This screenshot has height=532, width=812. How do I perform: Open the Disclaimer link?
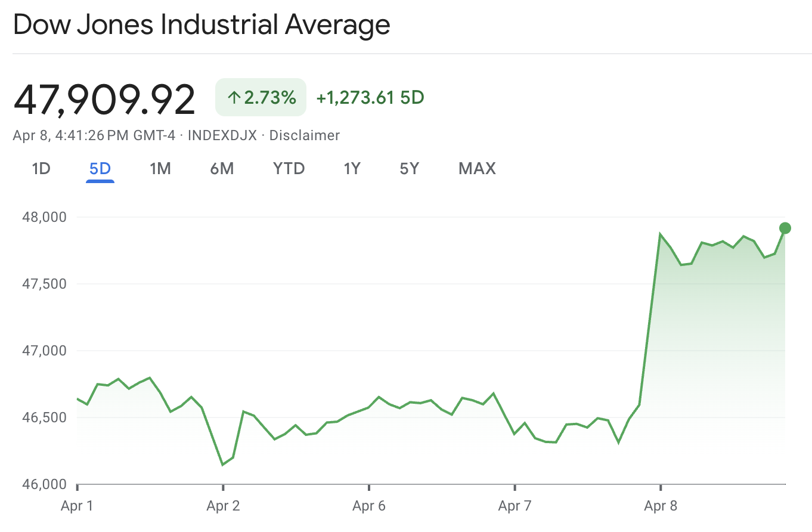pos(305,135)
